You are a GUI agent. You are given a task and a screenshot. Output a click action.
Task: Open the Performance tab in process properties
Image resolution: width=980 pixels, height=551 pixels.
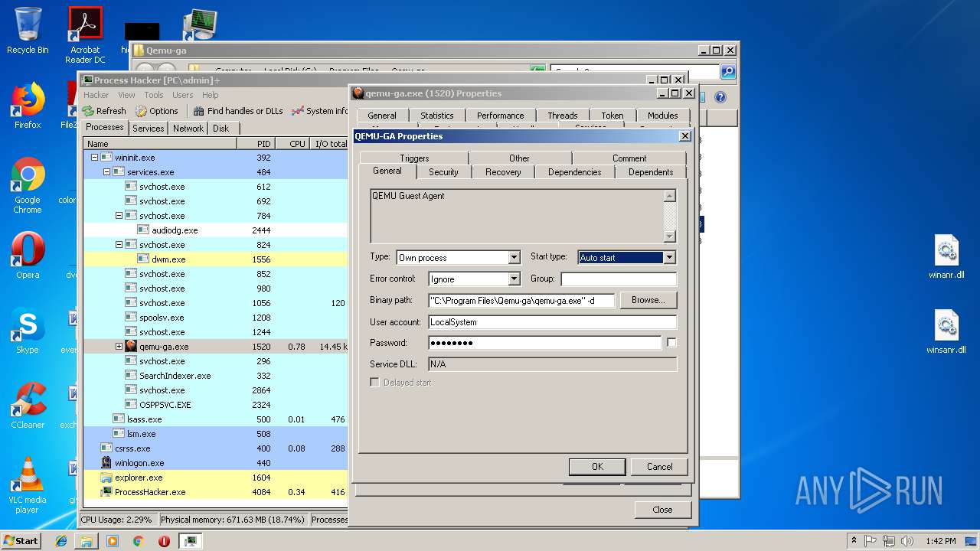[x=501, y=115]
